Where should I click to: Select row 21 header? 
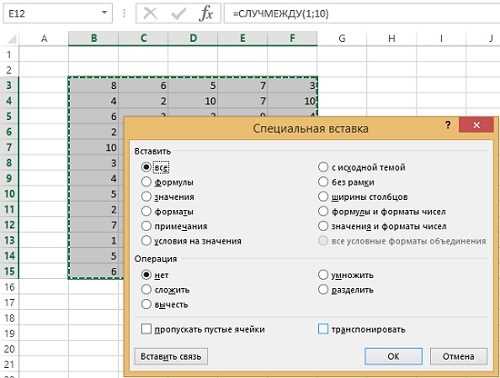pos(9,364)
